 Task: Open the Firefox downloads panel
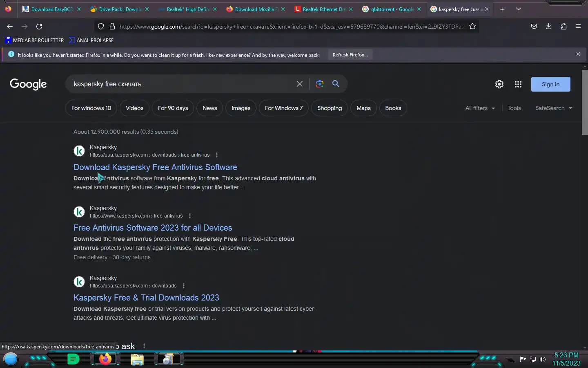coord(548,27)
